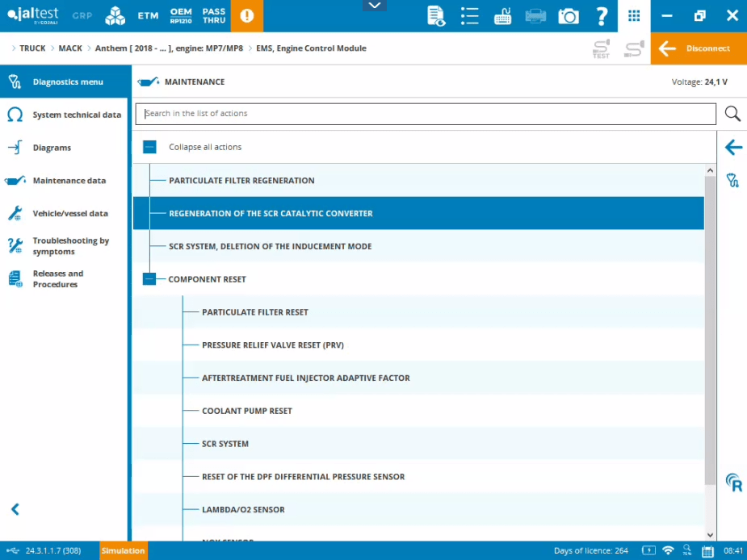The height and width of the screenshot is (560, 747).
Task: Open the top center dropdown chevron
Action: [x=373, y=6]
